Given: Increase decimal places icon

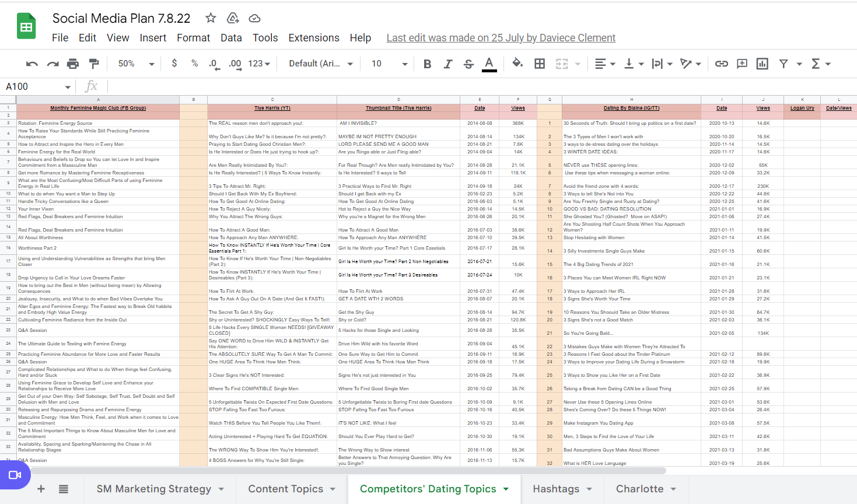Looking at the screenshot, I should pyautogui.click(x=235, y=64).
